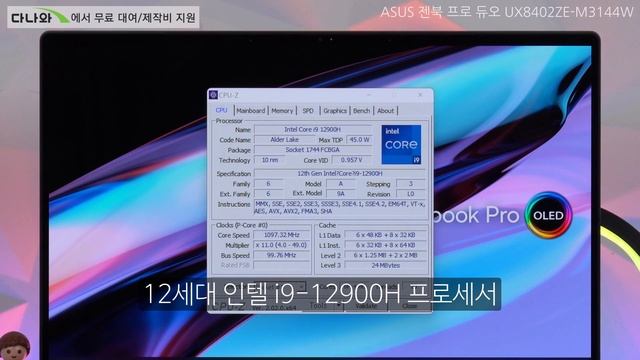Click the Cache group label
This screenshot has height=360, width=640.
click(327, 225)
